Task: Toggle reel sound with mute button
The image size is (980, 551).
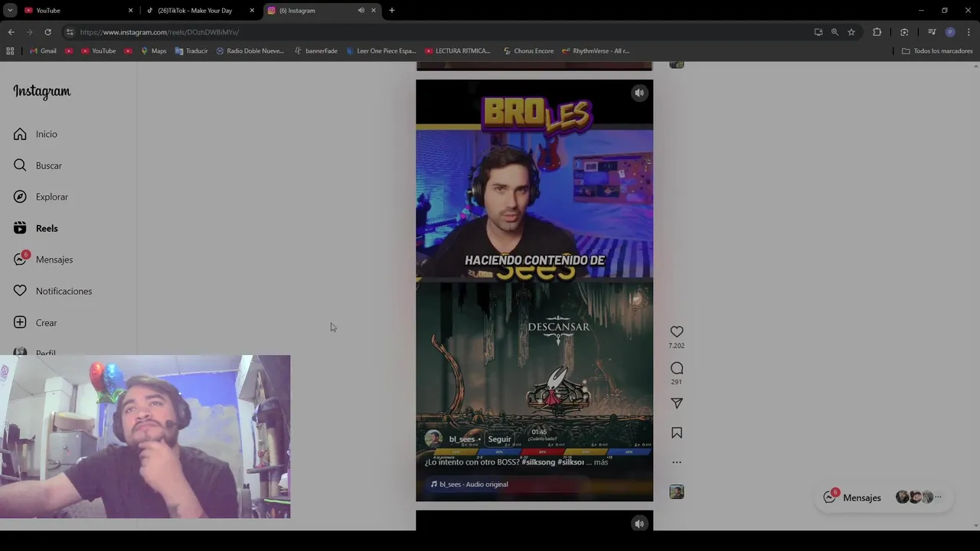Action: pyautogui.click(x=639, y=93)
